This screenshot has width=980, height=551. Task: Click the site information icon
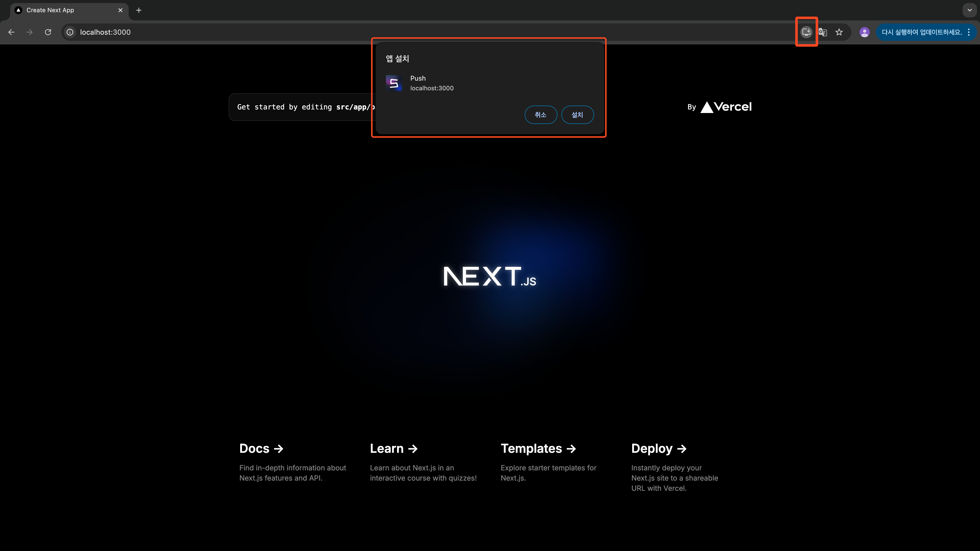[70, 32]
